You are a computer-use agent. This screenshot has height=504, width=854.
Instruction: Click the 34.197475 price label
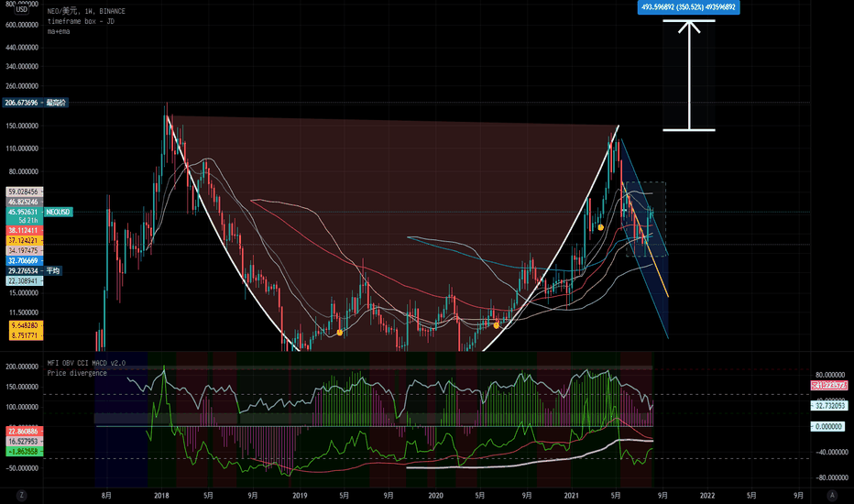pyautogui.click(x=24, y=251)
